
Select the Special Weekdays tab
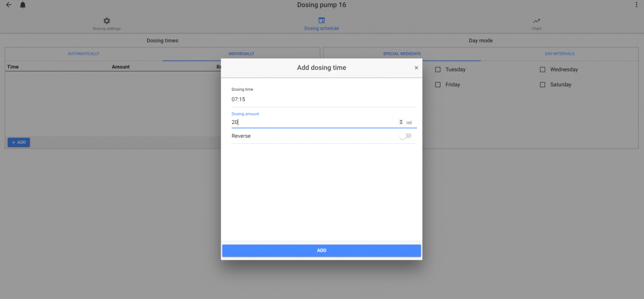pyautogui.click(x=402, y=54)
